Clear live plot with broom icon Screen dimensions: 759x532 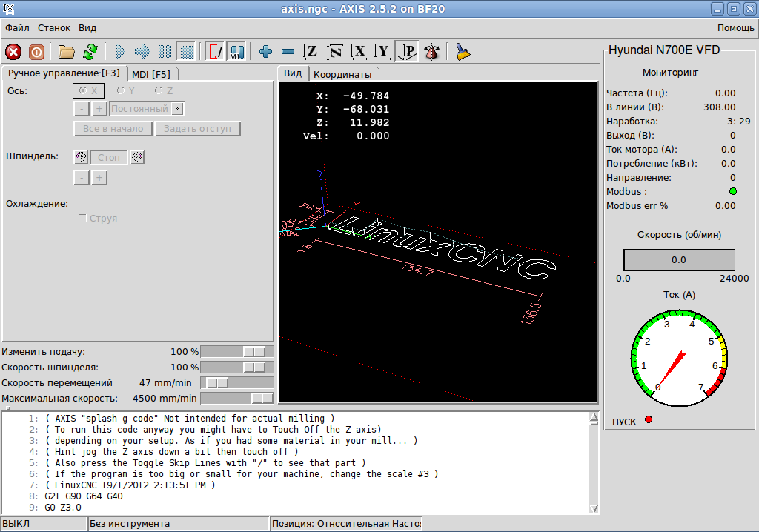click(x=463, y=52)
